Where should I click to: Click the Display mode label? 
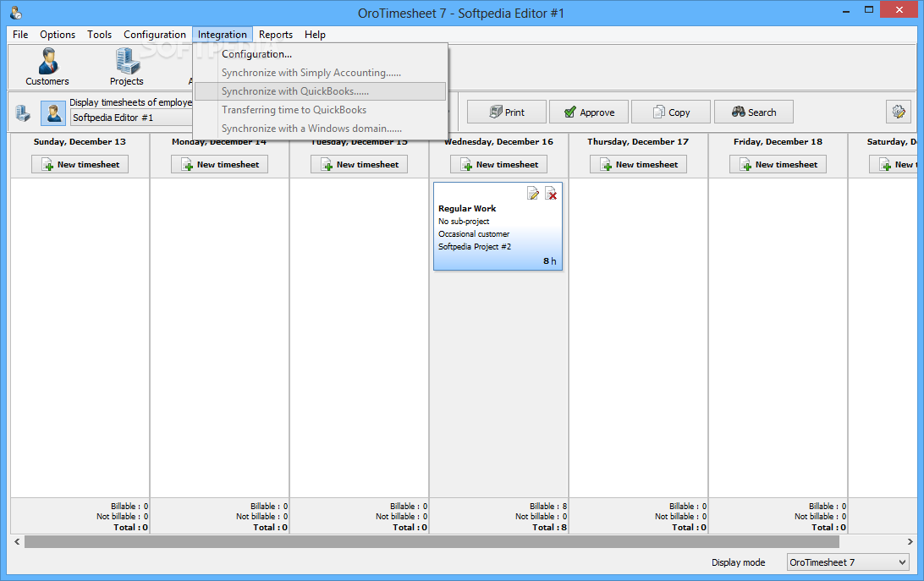[738, 562]
